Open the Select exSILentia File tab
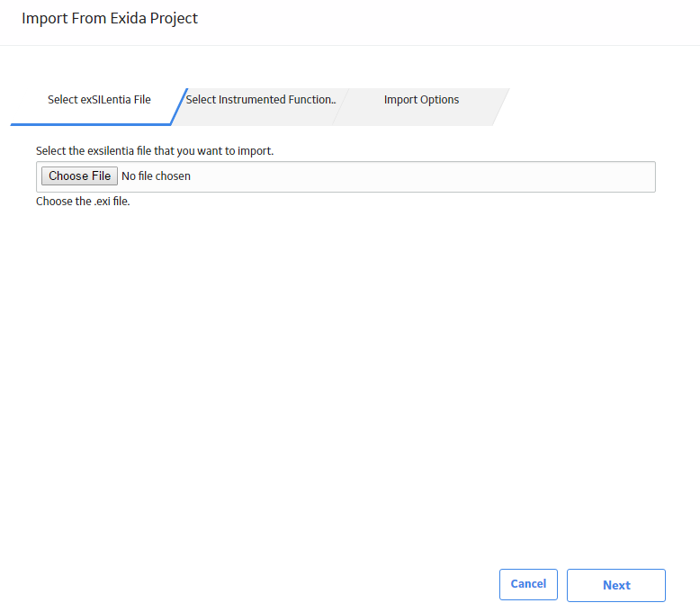 (99, 106)
